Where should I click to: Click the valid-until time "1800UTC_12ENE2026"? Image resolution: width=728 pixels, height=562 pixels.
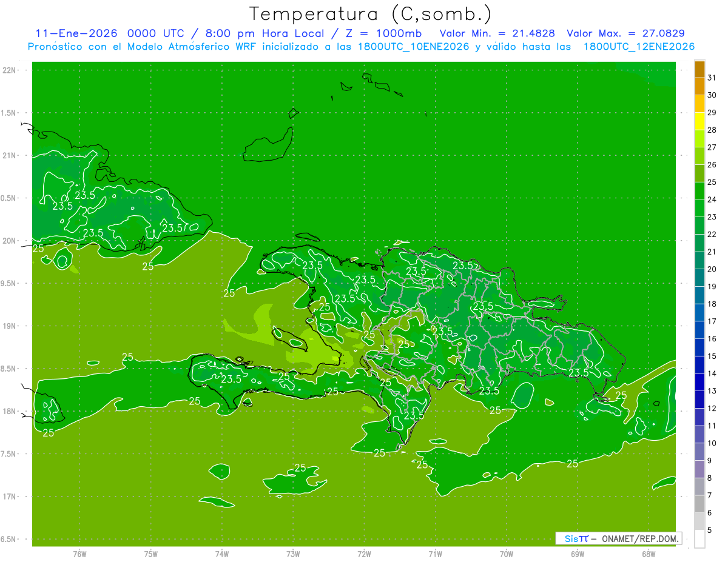(x=639, y=47)
